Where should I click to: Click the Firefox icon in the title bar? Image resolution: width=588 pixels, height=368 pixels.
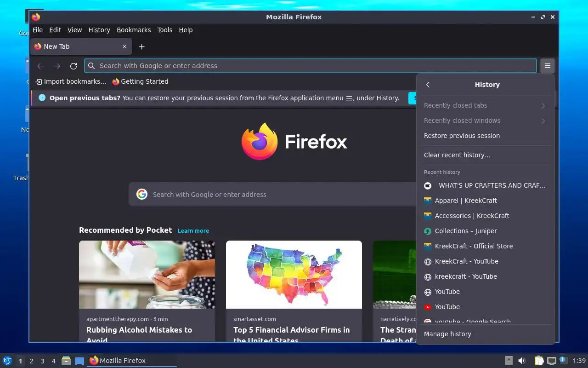pyautogui.click(x=36, y=17)
